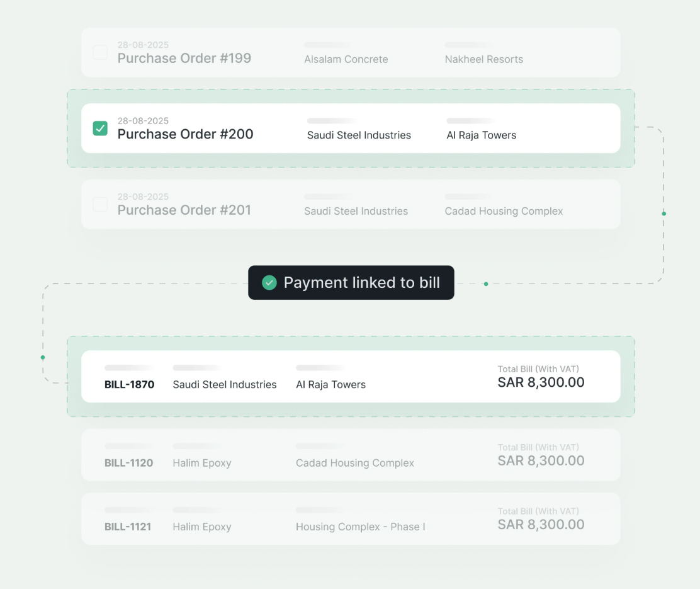The width and height of the screenshot is (700, 589).
Task: Click Halim Epoxy vendor on BILL-1120
Action: [202, 463]
